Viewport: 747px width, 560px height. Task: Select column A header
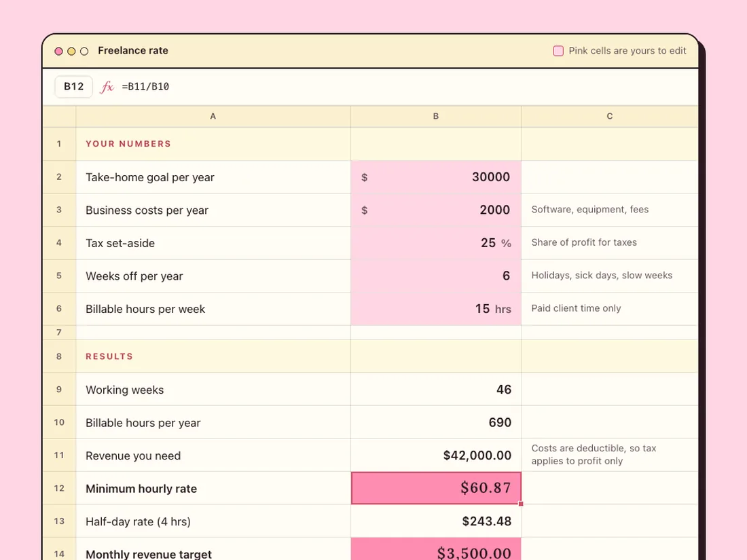pyautogui.click(x=213, y=116)
